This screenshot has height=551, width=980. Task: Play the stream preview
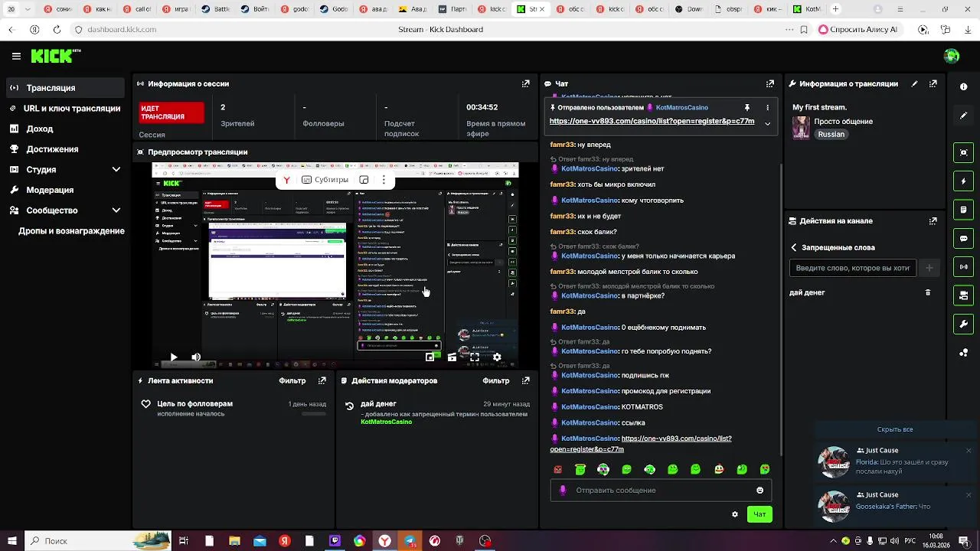click(173, 357)
